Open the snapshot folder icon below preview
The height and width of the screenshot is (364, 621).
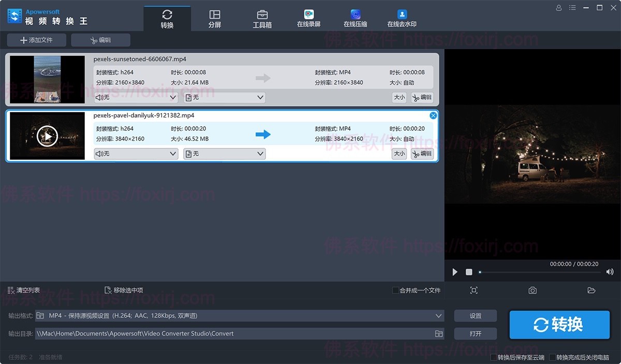[x=592, y=291]
